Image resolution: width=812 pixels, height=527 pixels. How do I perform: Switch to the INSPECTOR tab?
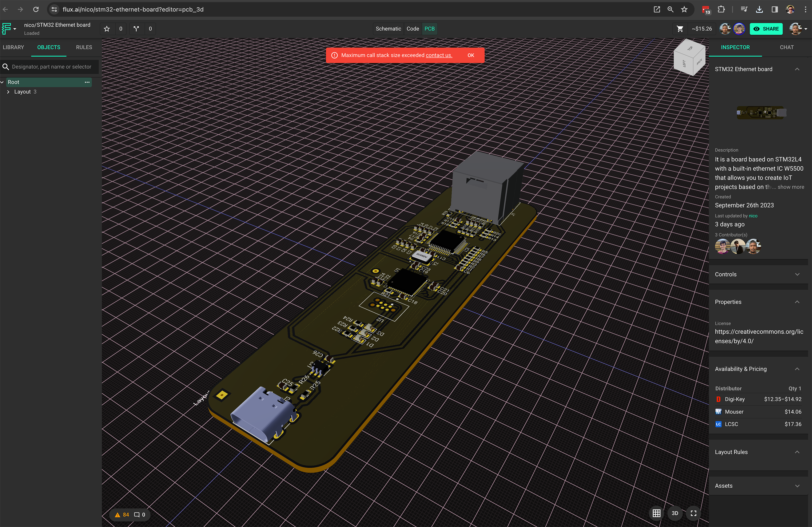click(x=735, y=47)
